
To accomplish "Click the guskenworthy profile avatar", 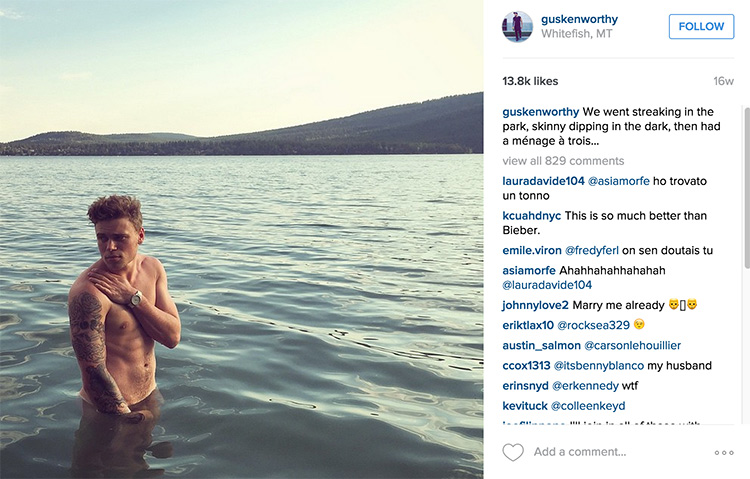I will (x=517, y=27).
